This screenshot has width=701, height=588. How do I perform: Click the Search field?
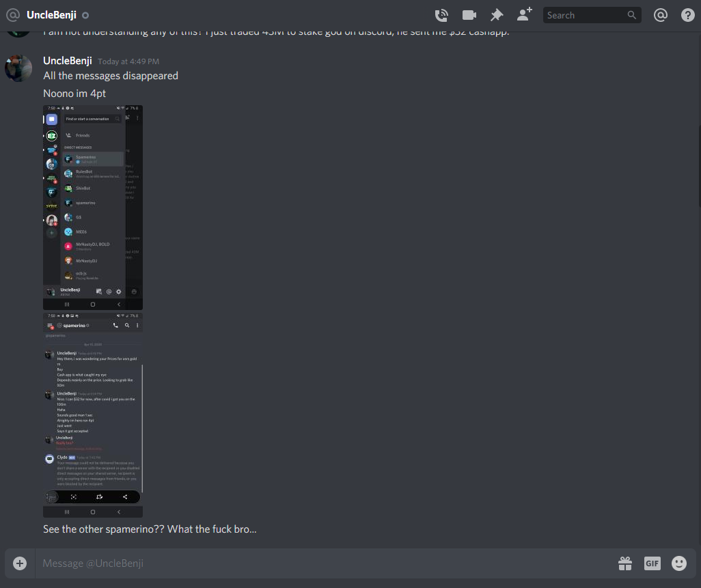pyautogui.click(x=592, y=15)
